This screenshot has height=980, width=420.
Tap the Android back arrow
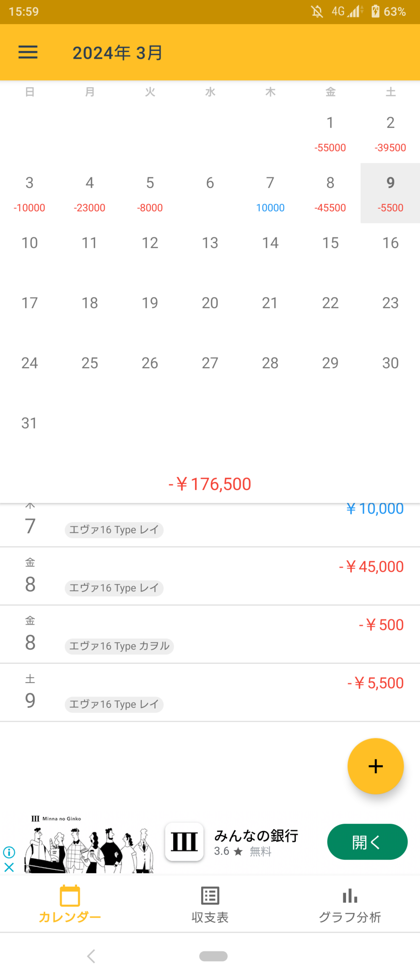[x=91, y=956]
